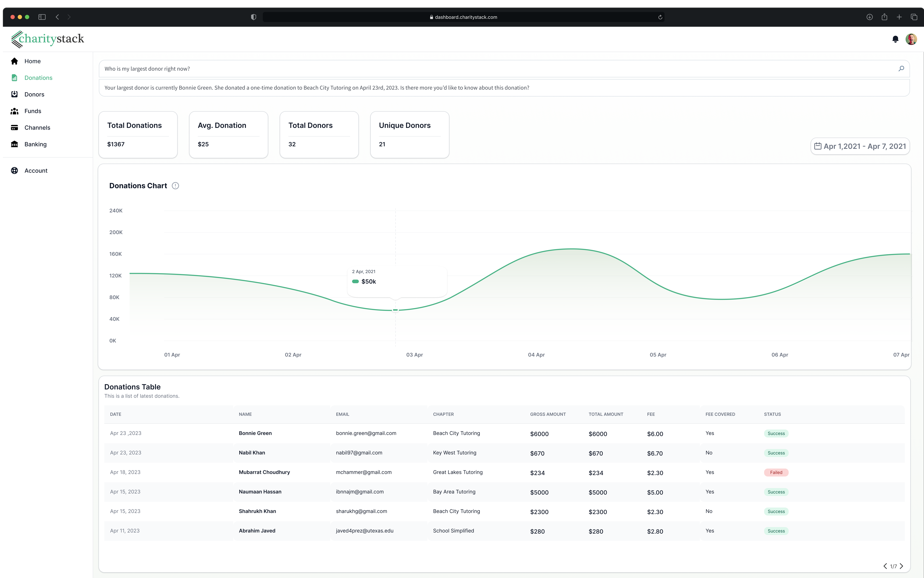Sort by the CHAPTER column header
Viewport: 924px width, 578px height.
443,414
